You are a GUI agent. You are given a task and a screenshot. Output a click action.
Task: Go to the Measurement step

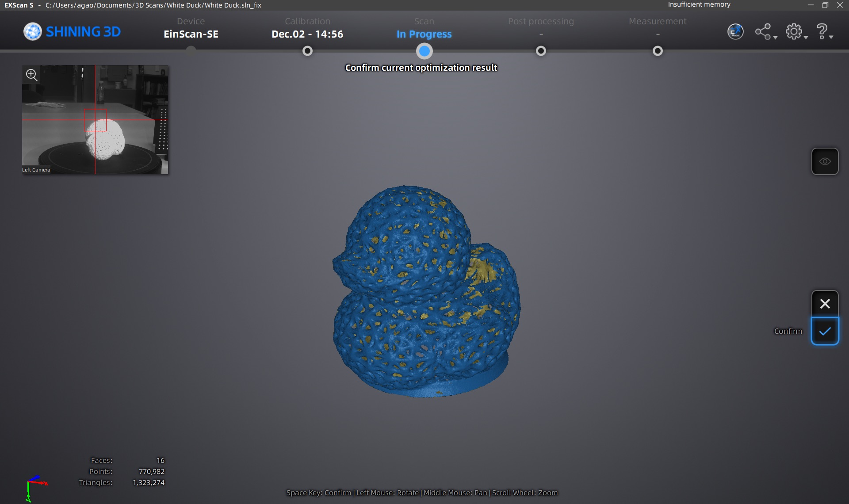[658, 51]
